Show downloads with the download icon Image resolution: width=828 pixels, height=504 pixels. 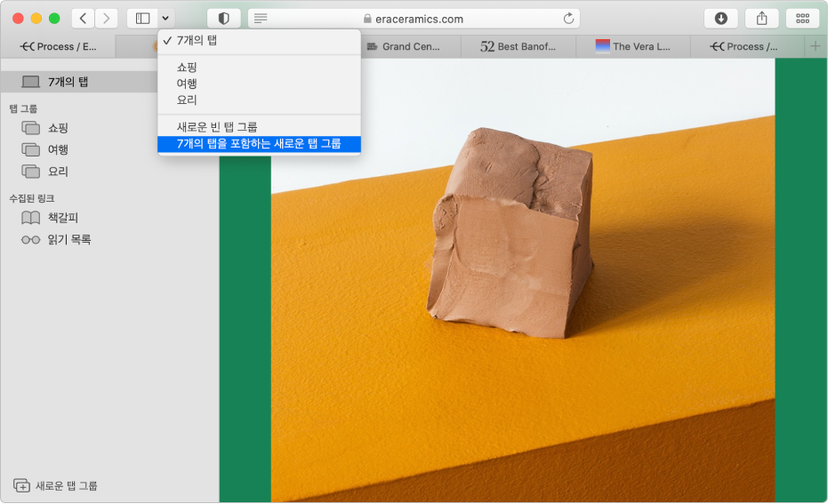click(x=721, y=18)
